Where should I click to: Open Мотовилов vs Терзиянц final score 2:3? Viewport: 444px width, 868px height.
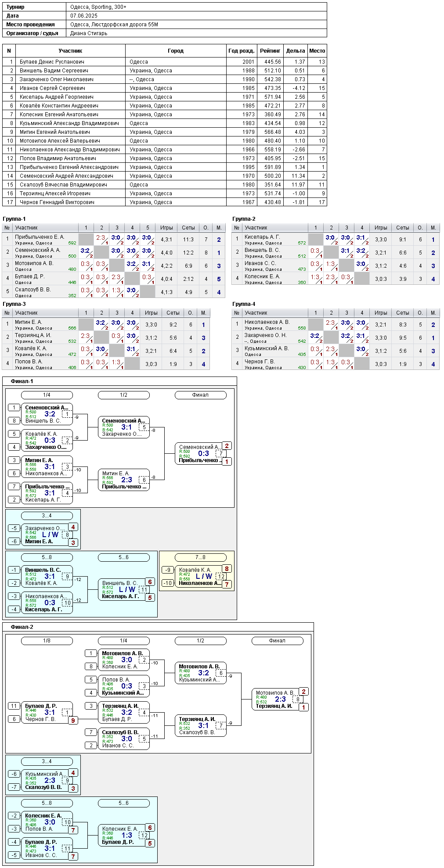pyautogui.click(x=280, y=699)
